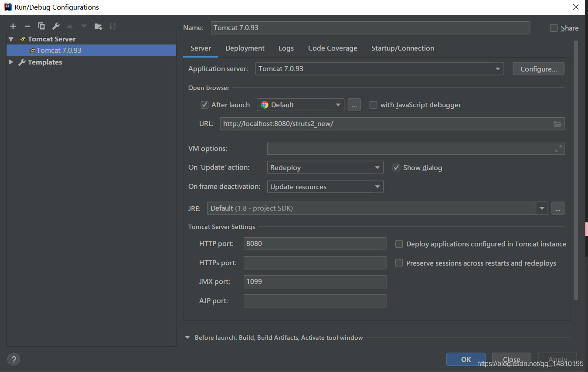This screenshot has width=588, height=372.
Task: Copy the configuration using the copy icon
Action: 41,26
